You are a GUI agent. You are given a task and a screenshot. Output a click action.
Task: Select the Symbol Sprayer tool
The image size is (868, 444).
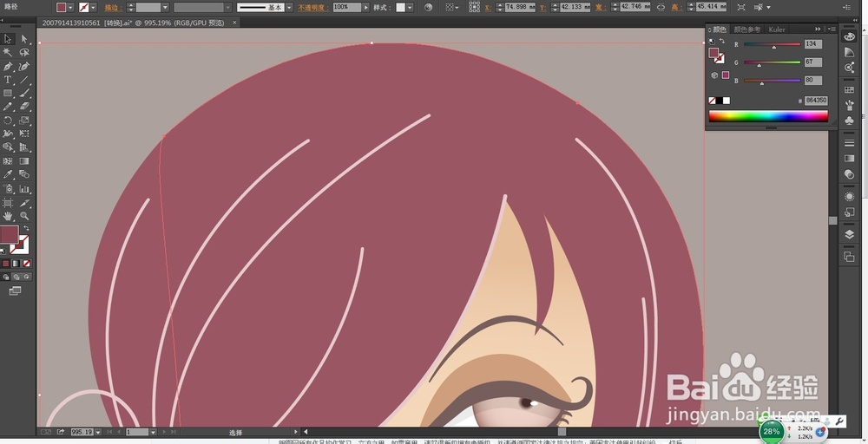pyautogui.click(x=8, y=189)
